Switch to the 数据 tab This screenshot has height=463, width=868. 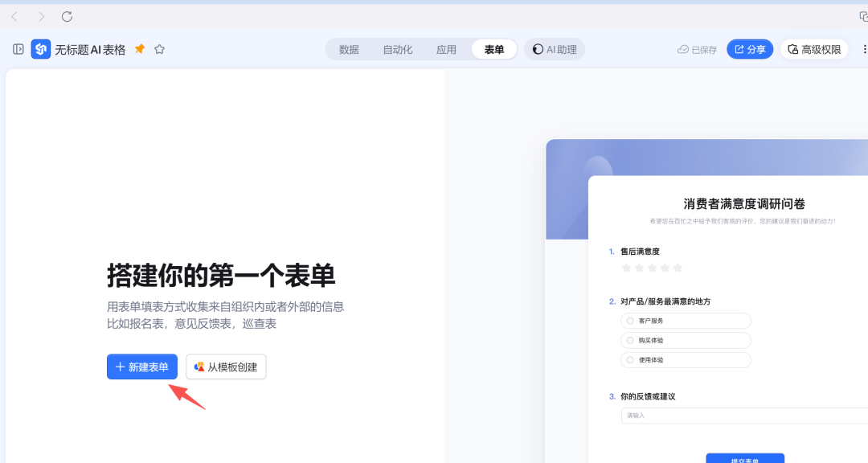[348, 48]
